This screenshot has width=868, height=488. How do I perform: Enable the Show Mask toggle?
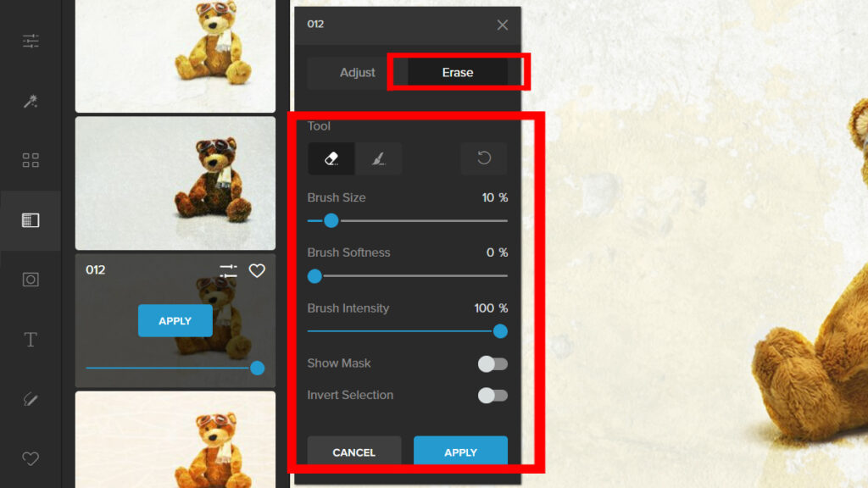click(x=492, y=363)
